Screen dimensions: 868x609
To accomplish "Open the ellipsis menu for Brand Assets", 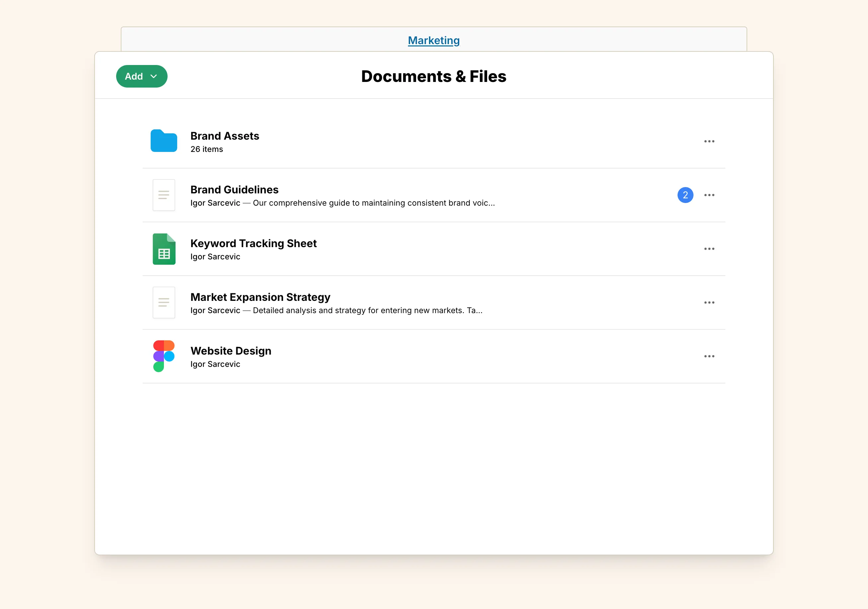I will (x=709, y=141).
